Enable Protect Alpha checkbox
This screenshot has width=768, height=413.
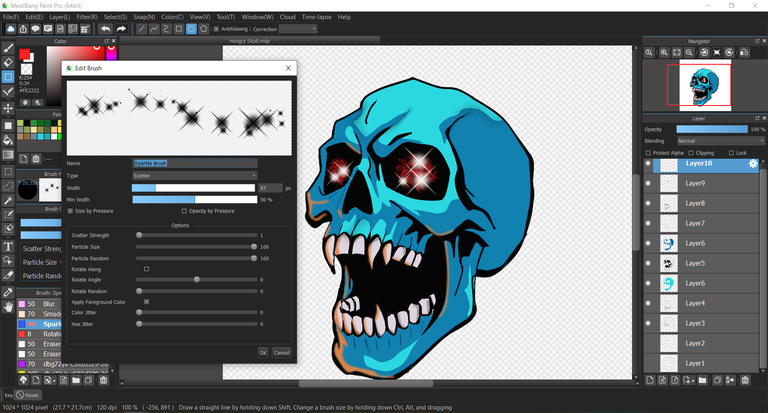point(648,153)
